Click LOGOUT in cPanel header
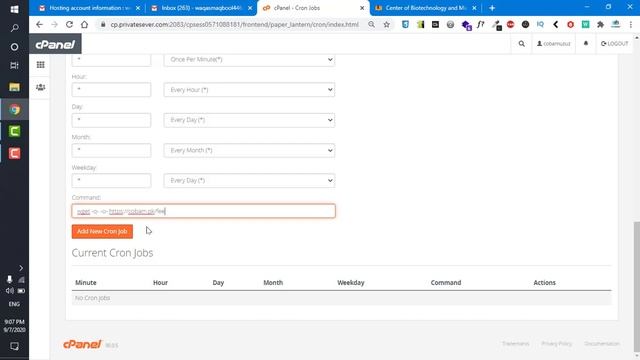 614,44
